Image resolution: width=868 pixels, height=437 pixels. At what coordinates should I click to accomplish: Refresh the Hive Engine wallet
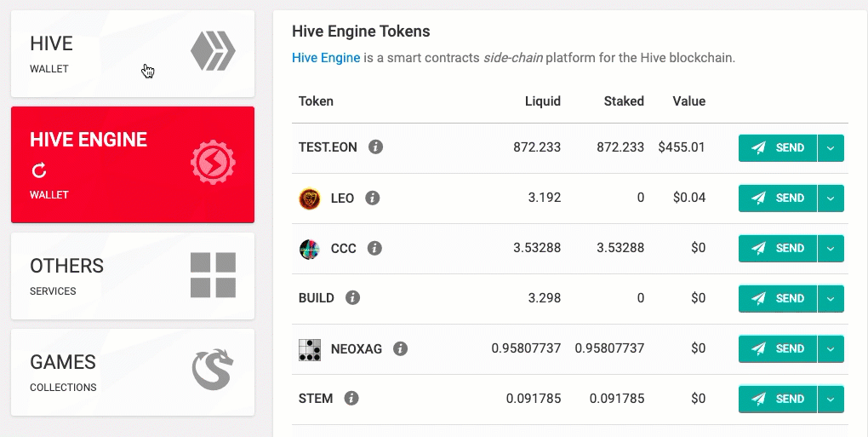point(39,170)
